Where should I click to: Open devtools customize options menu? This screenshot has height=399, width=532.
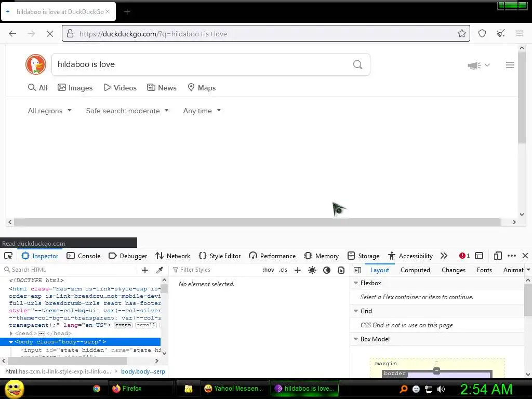tap(512, 256)
